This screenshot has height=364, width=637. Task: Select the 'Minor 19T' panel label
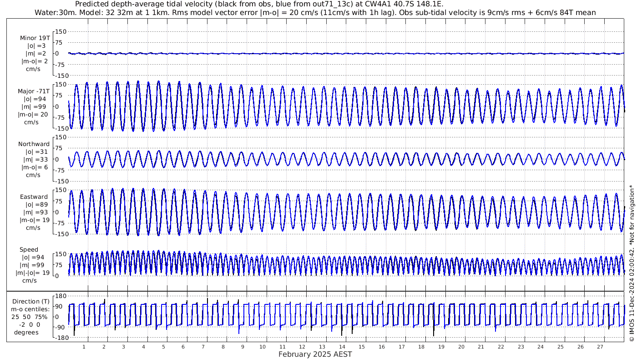(x=35, y=38)
